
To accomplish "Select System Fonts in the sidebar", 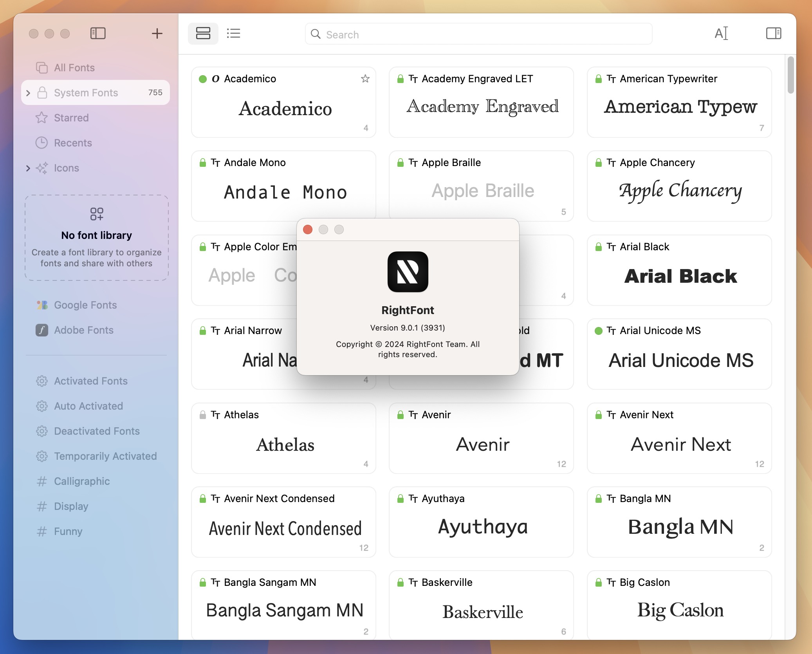I will pyautogui.click(x=96, y=93).
